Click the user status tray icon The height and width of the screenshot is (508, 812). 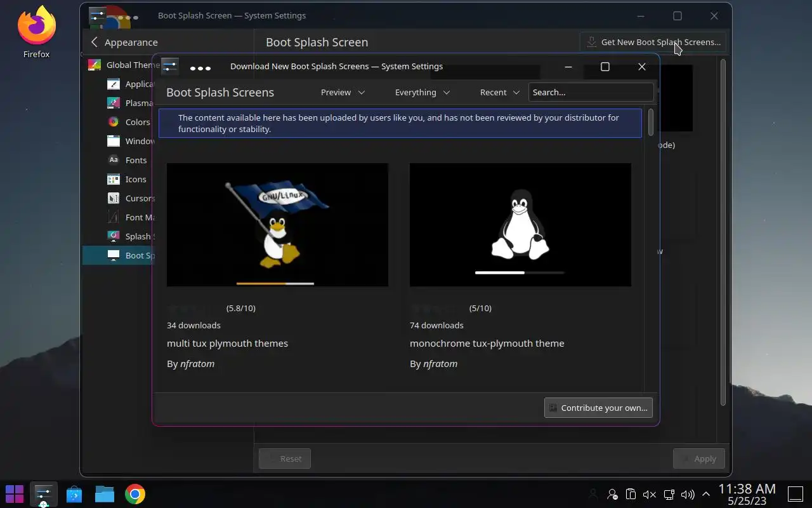[x=612, y=494]
